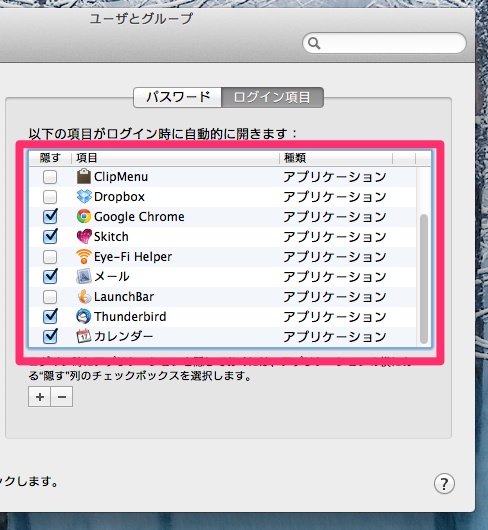Click the magnifier icon in search field
This screenshot has height=530, width=488.
(x=314, y=43)
